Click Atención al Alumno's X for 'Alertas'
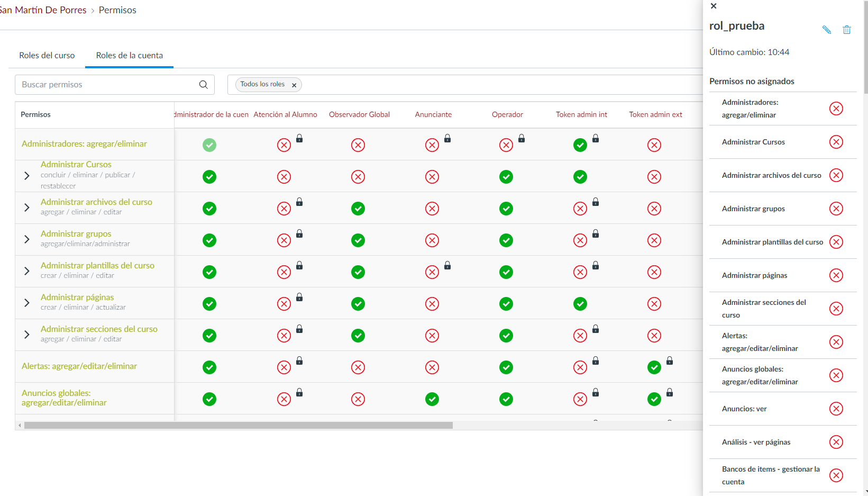The width and height of the screenshot is (868, 496). (x=284, y=367)
